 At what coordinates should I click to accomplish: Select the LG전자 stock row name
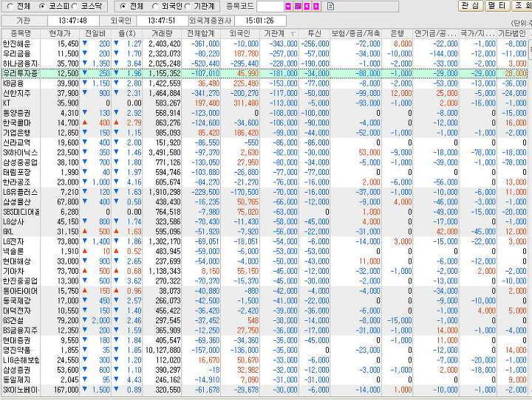[x=13, y=241]
